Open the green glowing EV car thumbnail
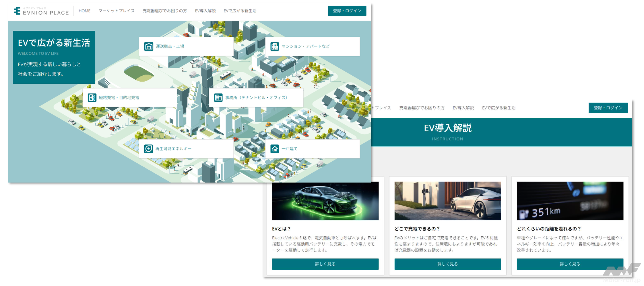Viewport: 644px width, 286px height. click(x=325, y=201)
